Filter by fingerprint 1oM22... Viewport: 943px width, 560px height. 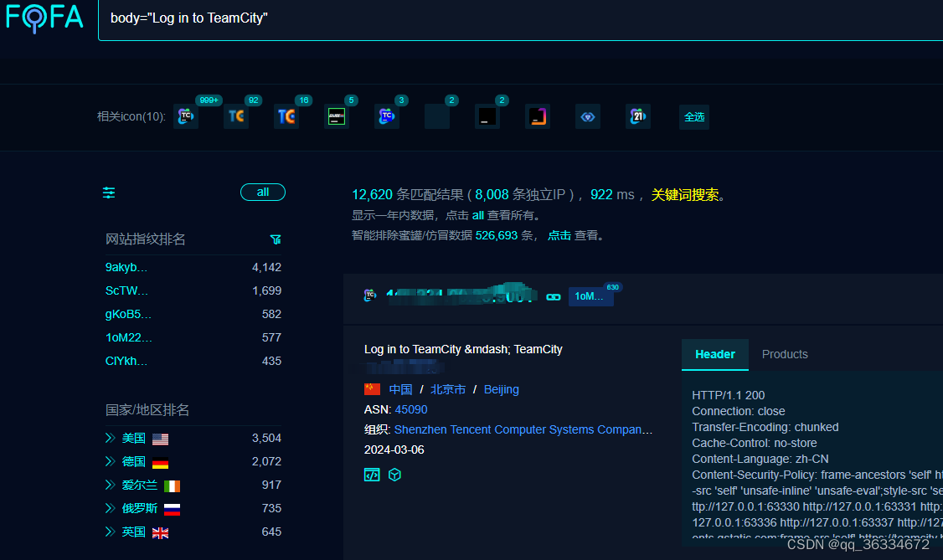click(129, 337)
